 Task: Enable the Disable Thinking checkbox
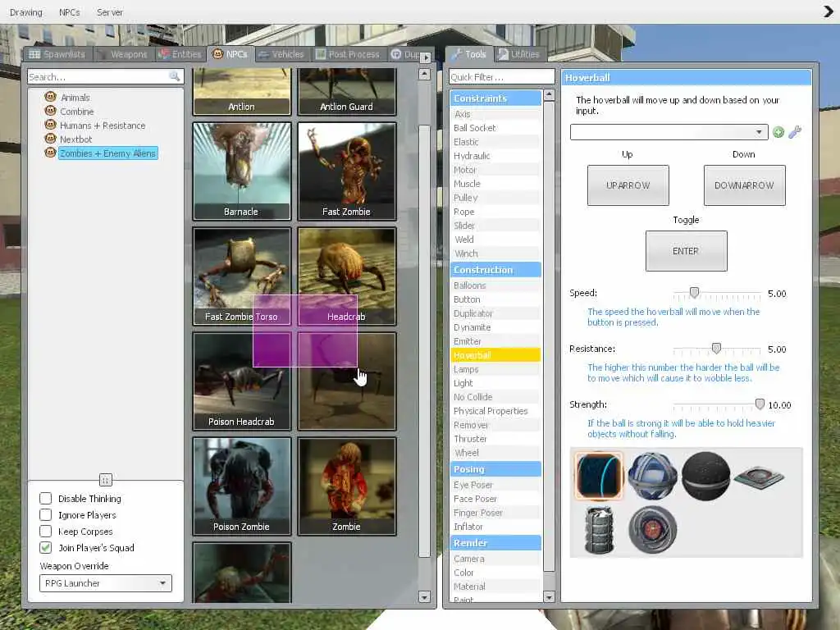click(x=46, y=498)
